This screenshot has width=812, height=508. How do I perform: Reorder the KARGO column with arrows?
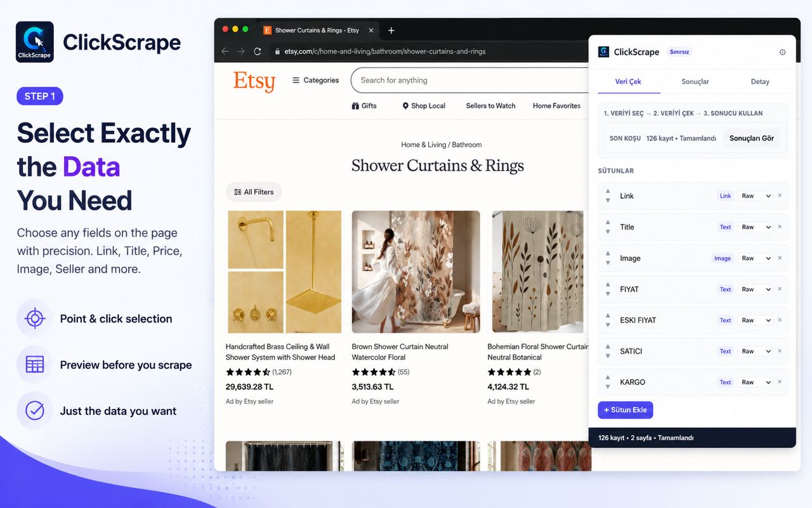coord(608,382)
